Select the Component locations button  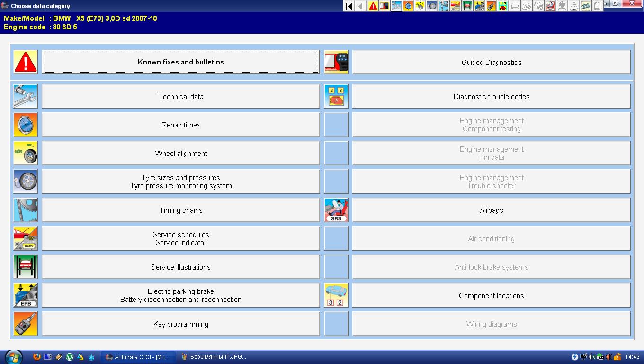click(x=491, y=295)
